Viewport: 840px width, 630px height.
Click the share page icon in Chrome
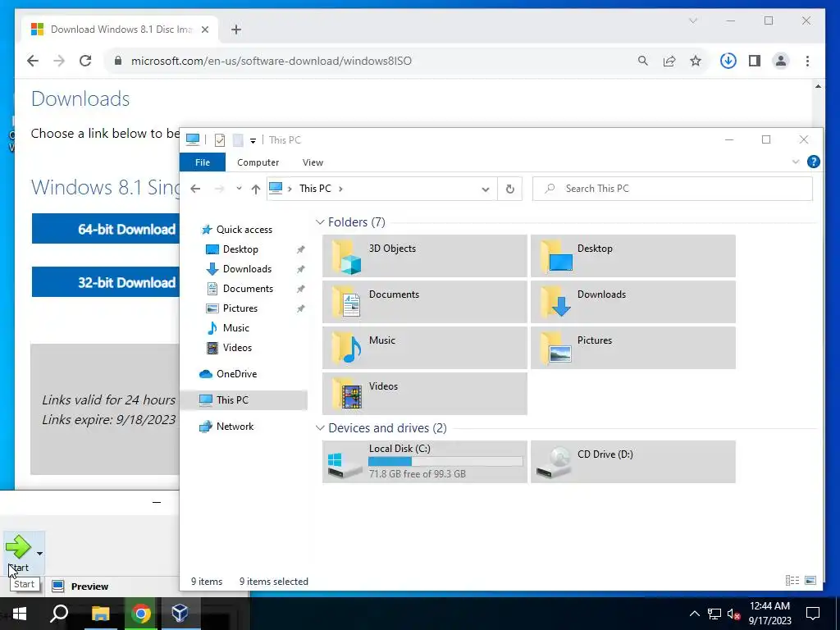(x=669, y=61)
